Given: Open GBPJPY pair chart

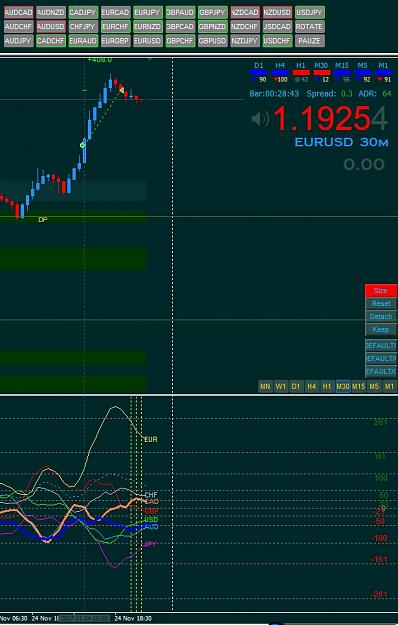Looking at the screenshot, I should 212,12.
